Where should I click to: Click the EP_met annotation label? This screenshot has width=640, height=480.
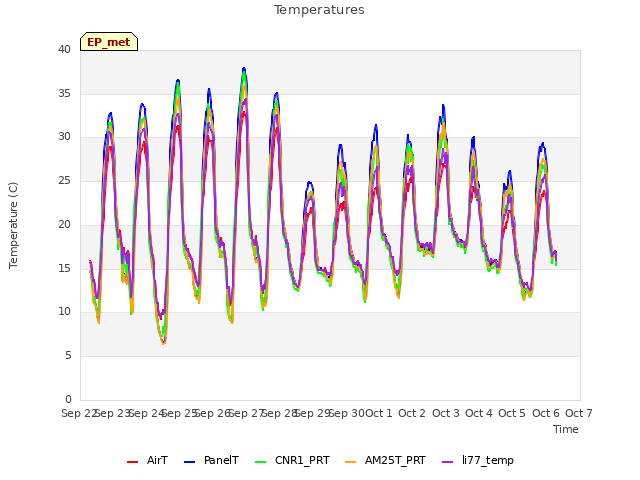coord(109,42)
